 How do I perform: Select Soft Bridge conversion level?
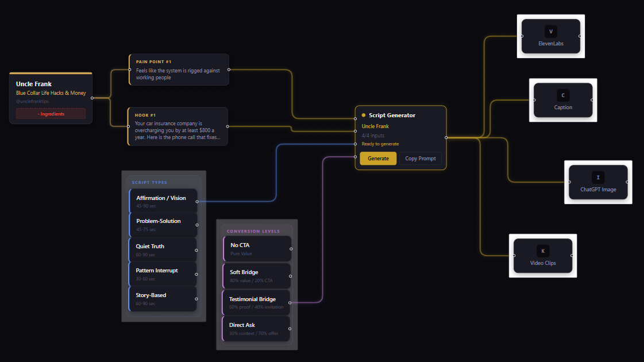pos(257,276)
